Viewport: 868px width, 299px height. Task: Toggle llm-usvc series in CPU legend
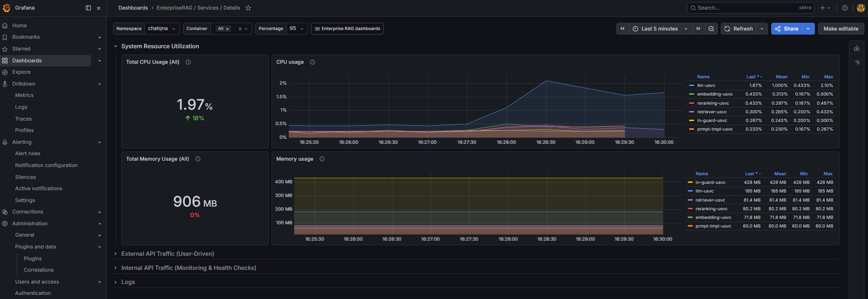point(706,86)
